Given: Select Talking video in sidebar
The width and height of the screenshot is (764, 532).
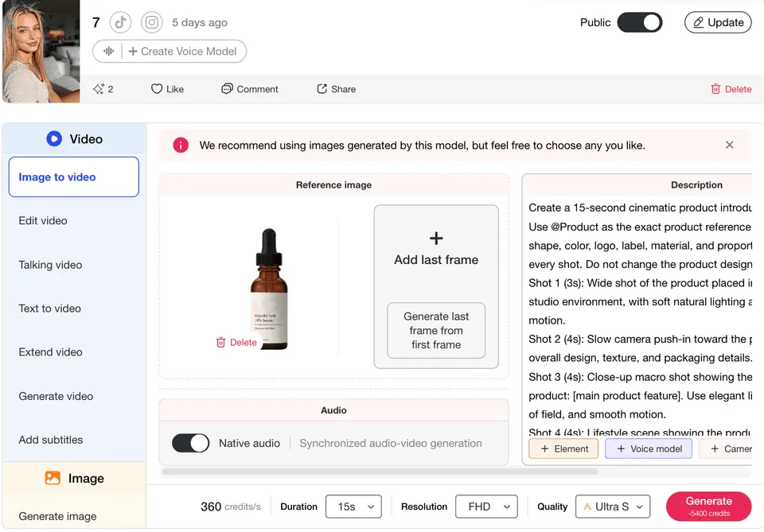Looking at the screenshot, I should click(50, 265).
